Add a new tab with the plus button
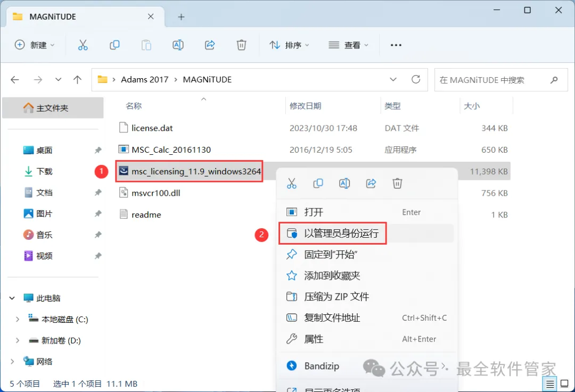575x392 pixels. click(181, 17)
